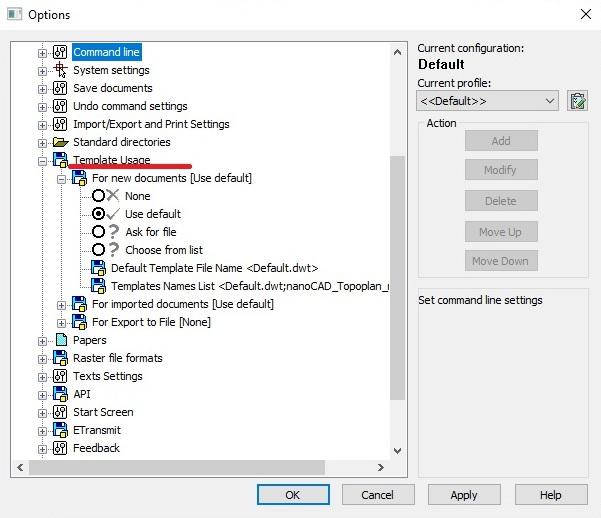Select the Choose from list radio option
Viewport: 601px width, 518px height.
tap(99, 250)
